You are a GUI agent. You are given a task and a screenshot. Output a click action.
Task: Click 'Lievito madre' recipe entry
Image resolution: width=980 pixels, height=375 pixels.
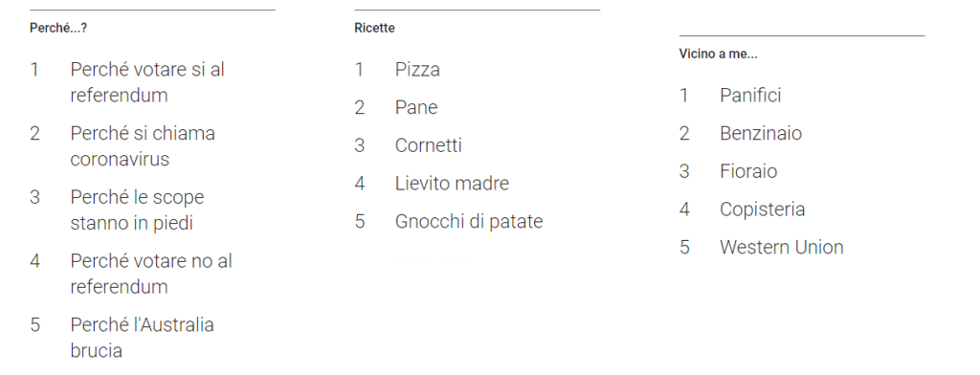coord(452,183)
